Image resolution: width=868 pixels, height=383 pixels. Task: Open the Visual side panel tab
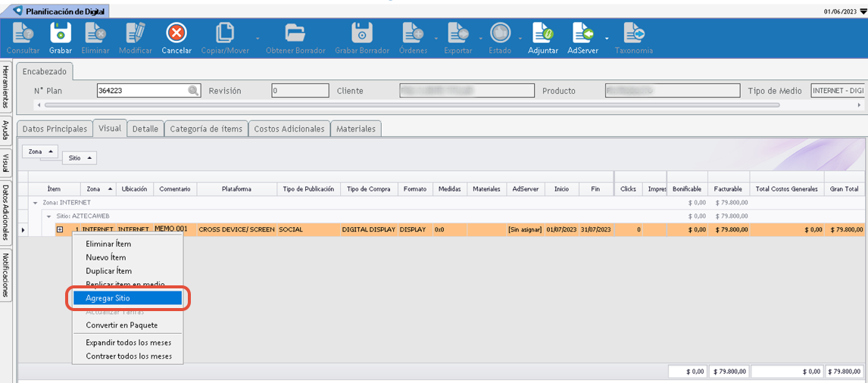(x=6, y=163)
